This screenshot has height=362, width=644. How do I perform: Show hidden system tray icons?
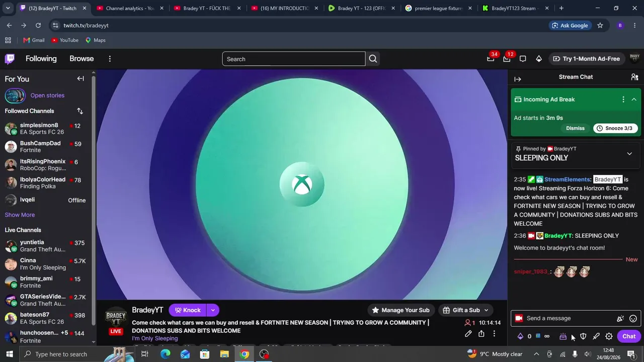(536, 354)
